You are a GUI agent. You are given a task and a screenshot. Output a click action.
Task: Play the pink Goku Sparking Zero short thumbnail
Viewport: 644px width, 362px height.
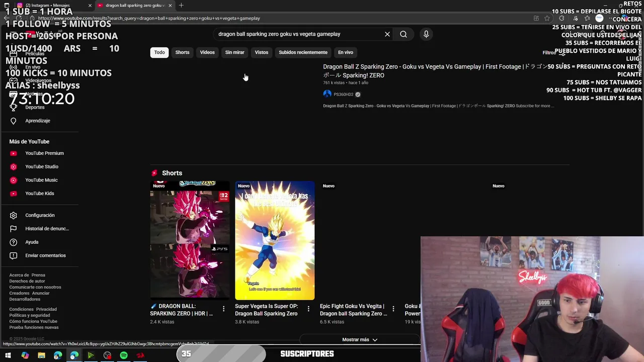click(x=190, y=240)
